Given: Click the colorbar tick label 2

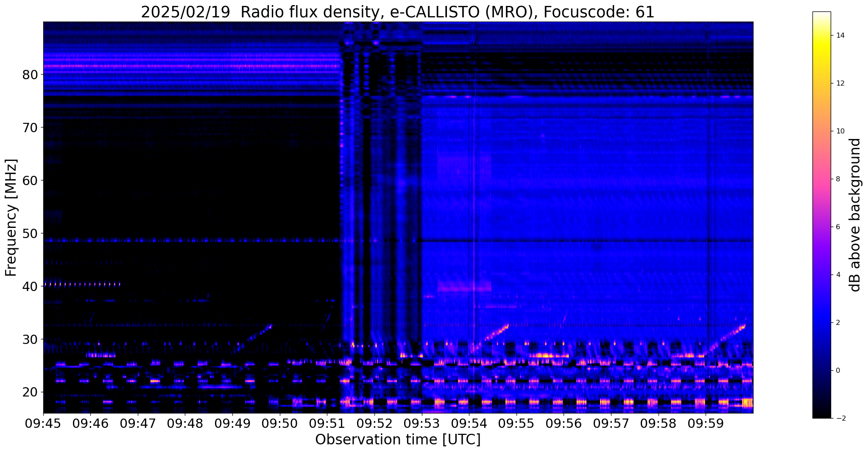Looking at the screenshot, I should tap(838, 323).
